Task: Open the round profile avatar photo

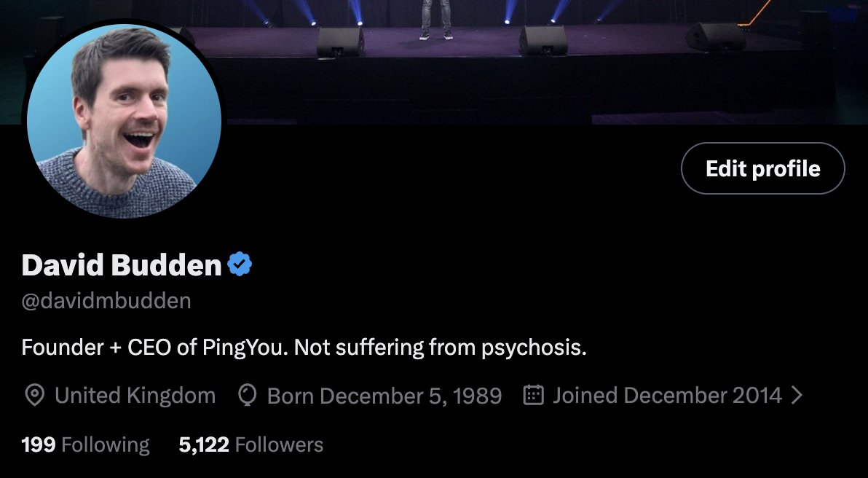Action: (124, 121)
